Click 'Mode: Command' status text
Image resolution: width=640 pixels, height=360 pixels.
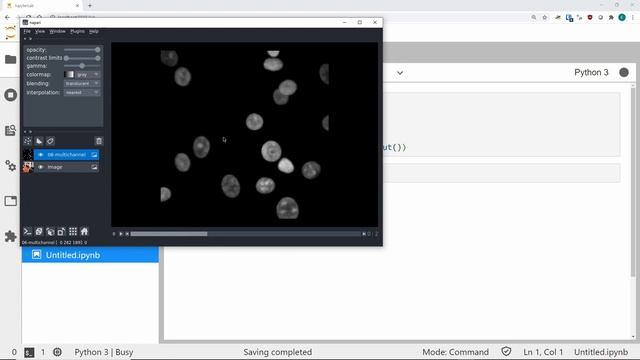click(x=455, y=352)
